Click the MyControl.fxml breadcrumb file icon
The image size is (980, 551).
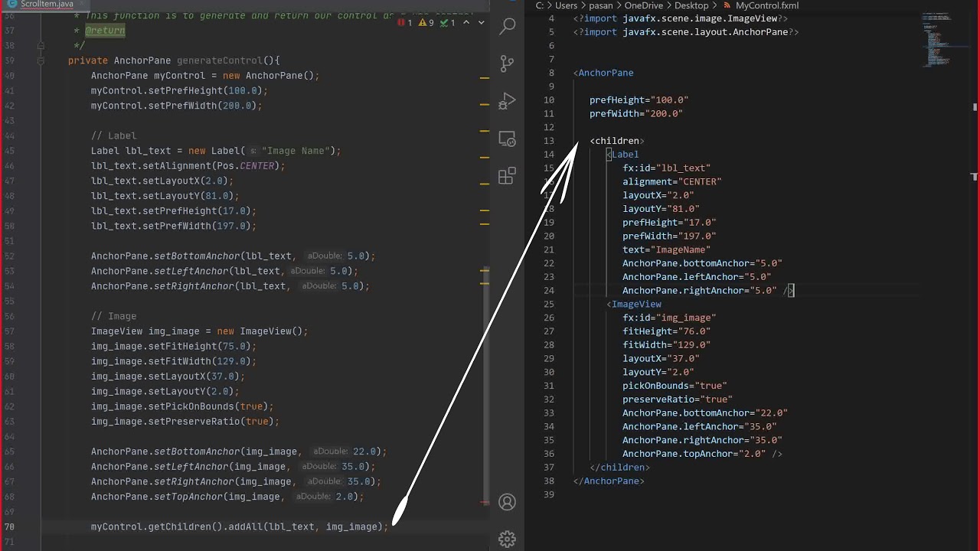tap(727, 5)
